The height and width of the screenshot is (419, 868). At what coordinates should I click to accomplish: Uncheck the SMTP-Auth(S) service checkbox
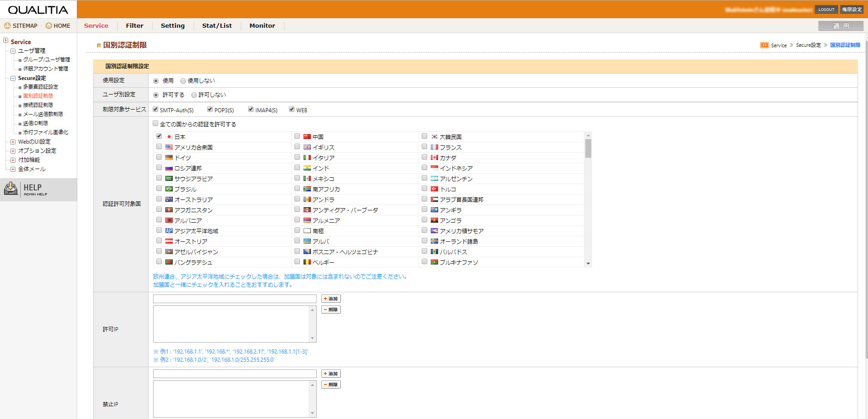155,110
